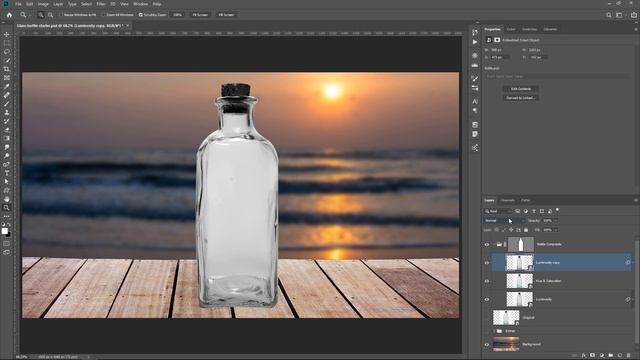Hide the Hue & Saturation layer
640x360 pixels.
pyautogui.click(x=487, y=281)
